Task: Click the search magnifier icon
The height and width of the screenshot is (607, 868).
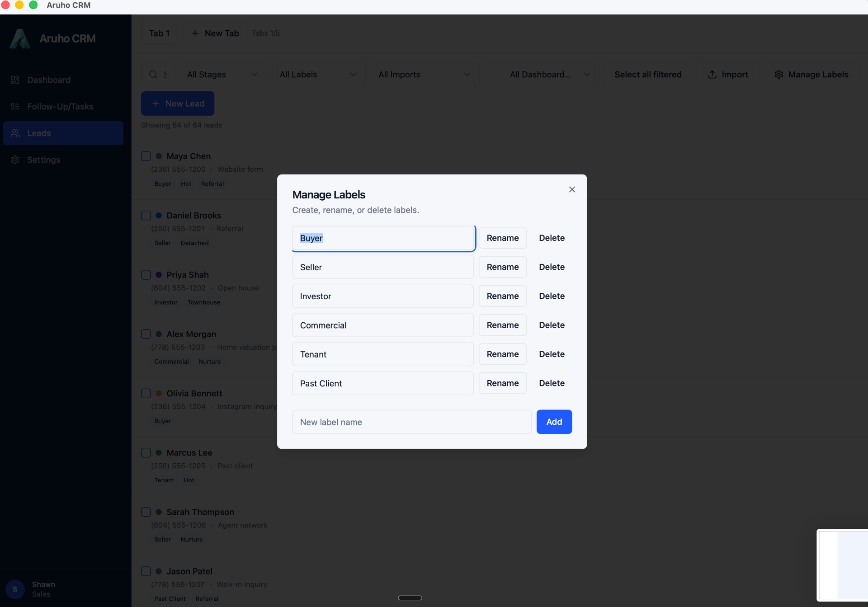Action: tap(153, 75)
